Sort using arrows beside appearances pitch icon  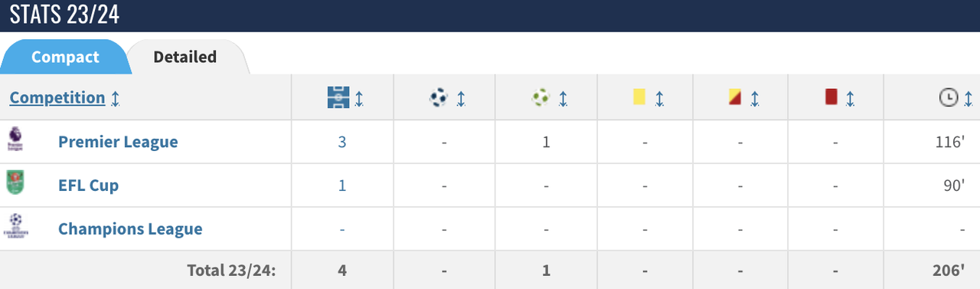click(x=359, y=98)
